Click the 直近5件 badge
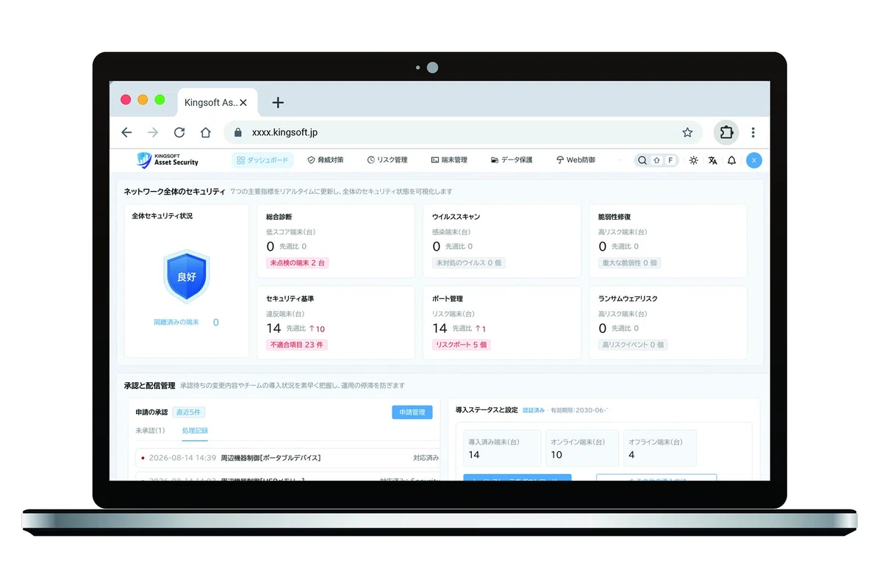Screen dimensions: 882x588 [187, 412]
